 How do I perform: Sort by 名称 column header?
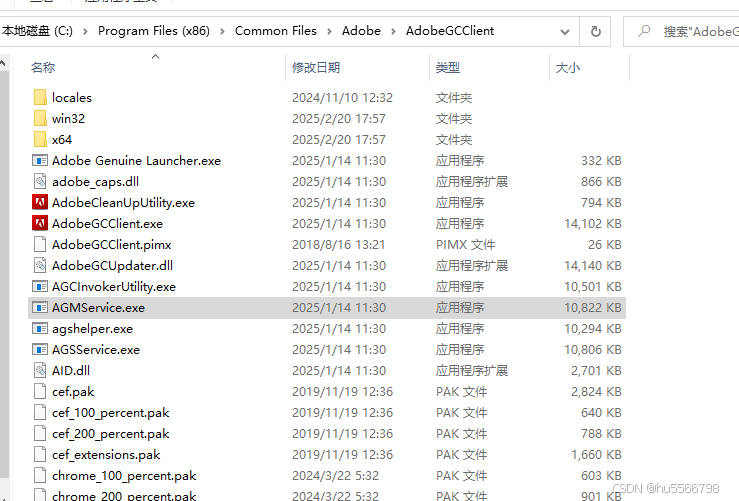(43, 68)
